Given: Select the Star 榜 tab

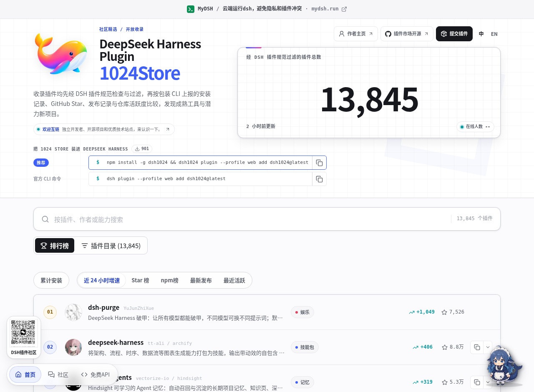Looking at the screenshot, I should click(x=140, y=280).
